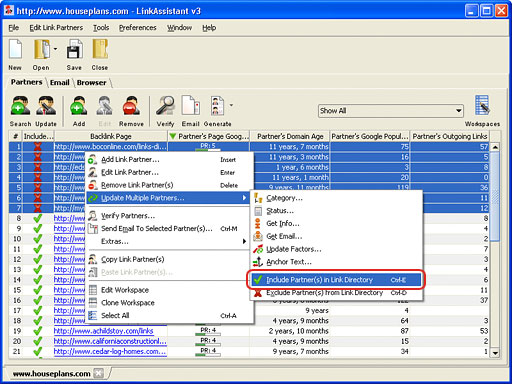Image resolution: width=512 pixels, height=384 pixels.
Task: Click Get Email in the submenu
Action: click(x=337, y=236)
